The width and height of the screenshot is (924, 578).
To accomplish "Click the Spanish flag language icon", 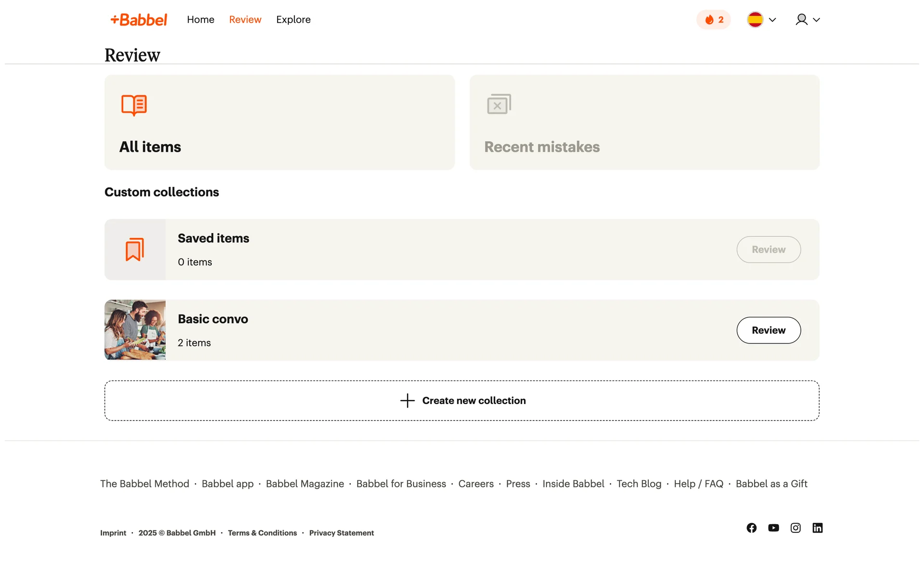I will click(x=755, y=20).
